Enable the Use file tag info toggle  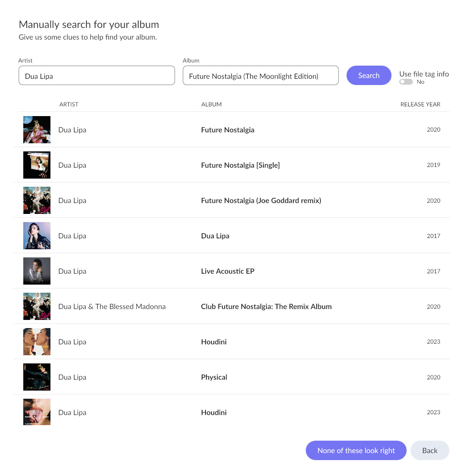click(406, 82)
